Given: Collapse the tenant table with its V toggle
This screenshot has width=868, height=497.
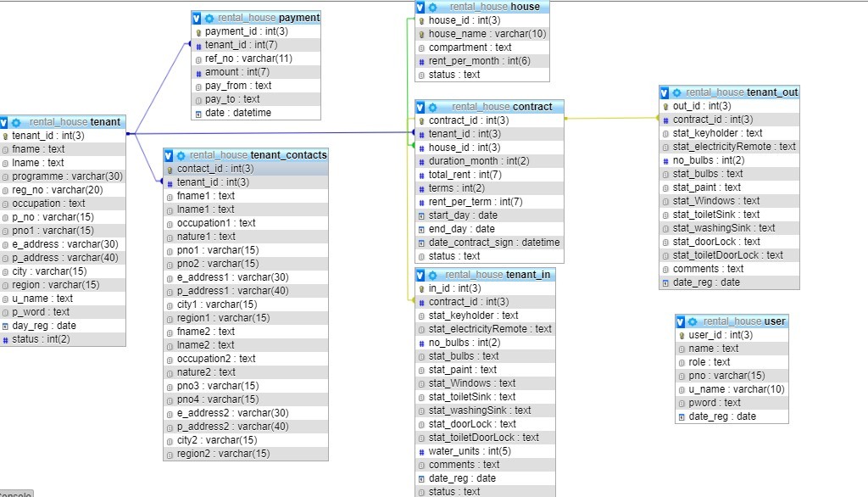Looking at the screenshot, I should click(4, 122).
